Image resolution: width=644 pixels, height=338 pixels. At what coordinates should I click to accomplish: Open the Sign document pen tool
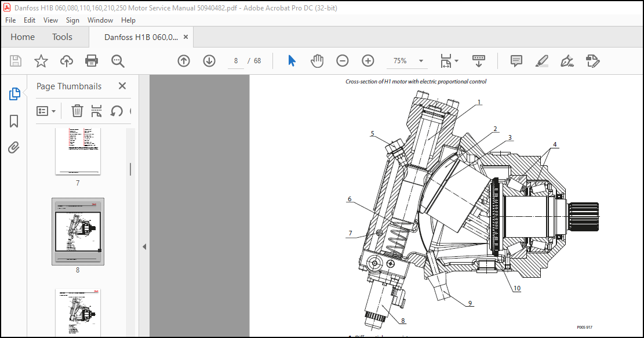pos(567,61)
